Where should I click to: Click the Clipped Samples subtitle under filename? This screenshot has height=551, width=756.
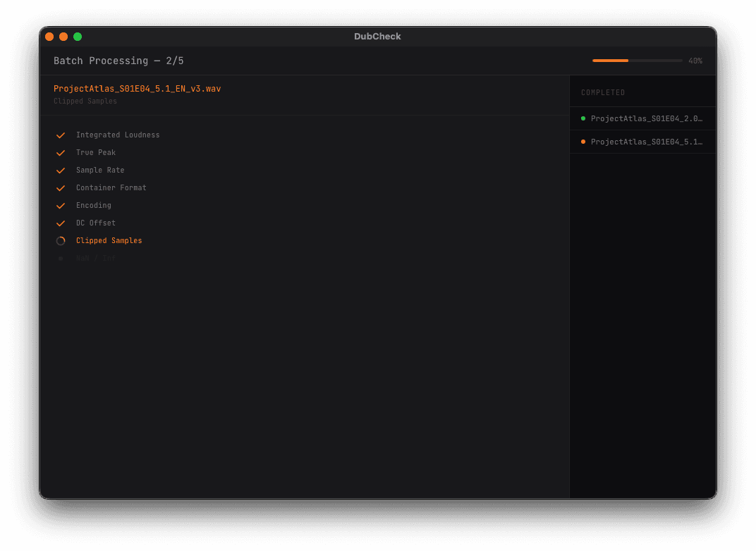click(x=85, y=101)
